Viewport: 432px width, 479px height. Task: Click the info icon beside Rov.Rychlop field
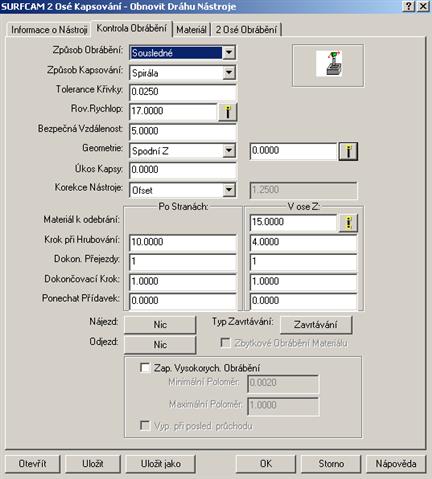pyautogui.click(x=228, y=112)
